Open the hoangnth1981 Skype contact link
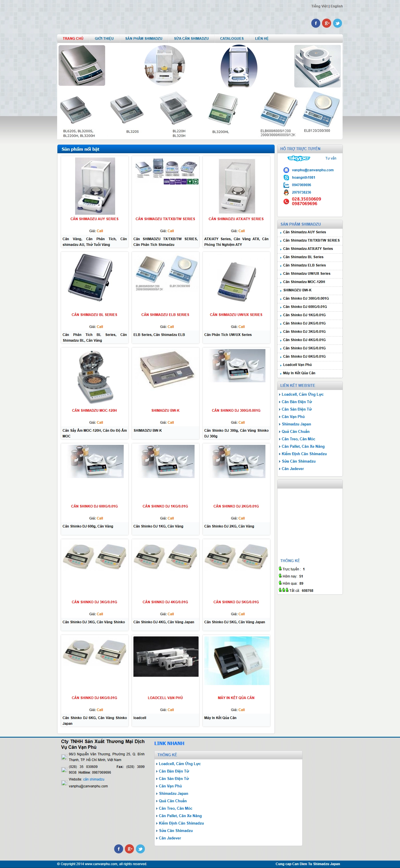This screenshot has height=868, width=400. point(304,178)
